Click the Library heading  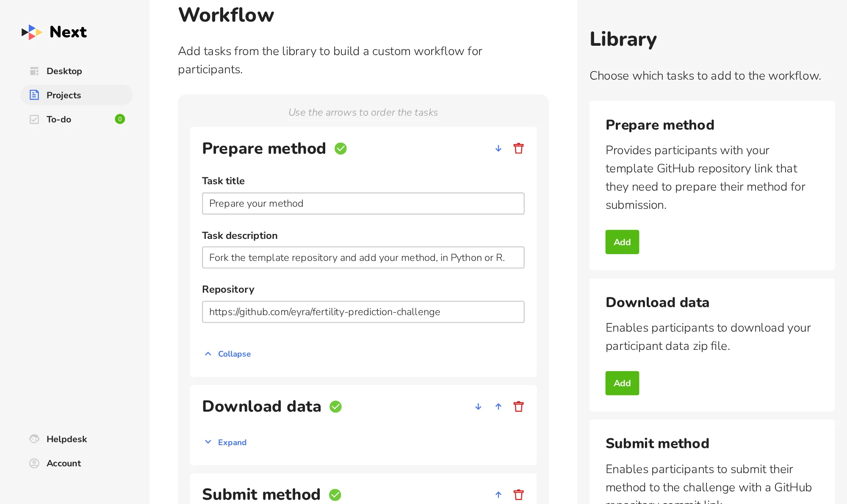point(623,39)
